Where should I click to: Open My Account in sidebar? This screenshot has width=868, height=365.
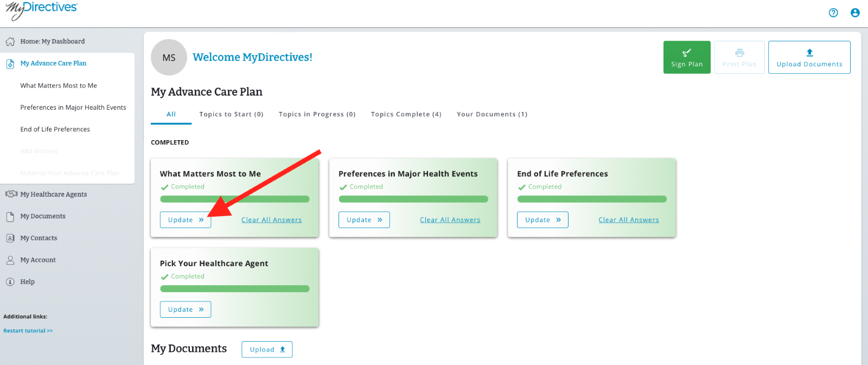(38, 260)
